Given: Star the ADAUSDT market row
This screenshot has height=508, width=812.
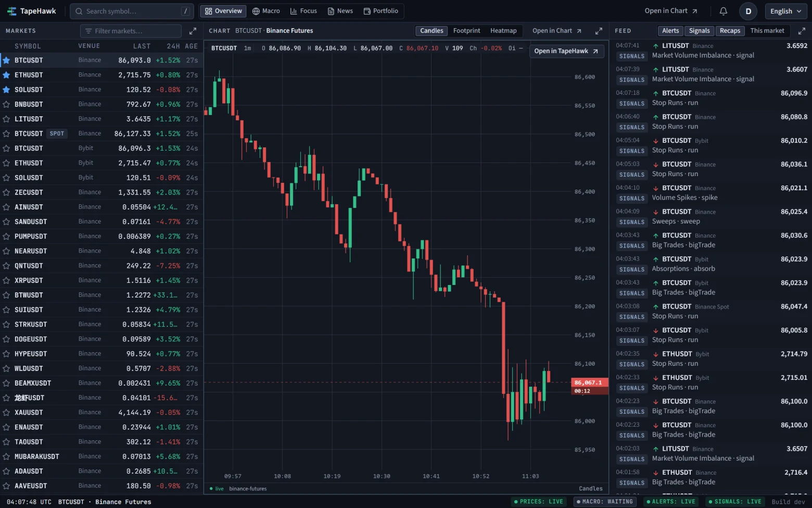Looking at the screenshot, I should click(x=6, y=471).
